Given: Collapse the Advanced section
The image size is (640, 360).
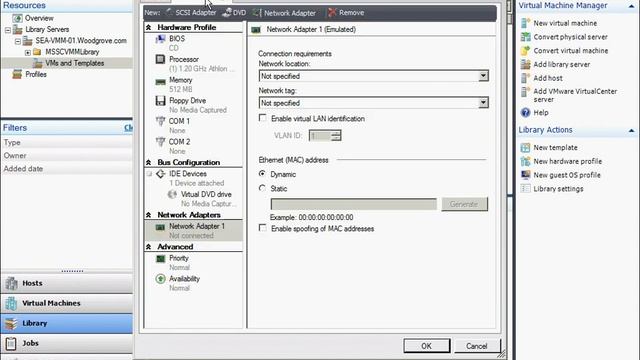Looking at the screenshot, I should pyautogui.click(x=149, y=247).
